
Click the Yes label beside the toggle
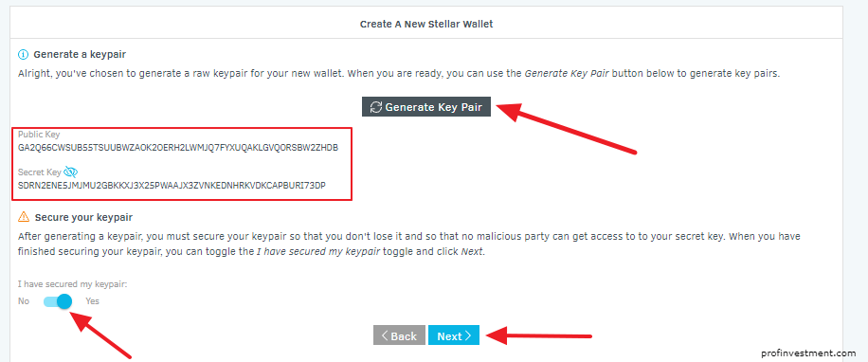[93, 301]
